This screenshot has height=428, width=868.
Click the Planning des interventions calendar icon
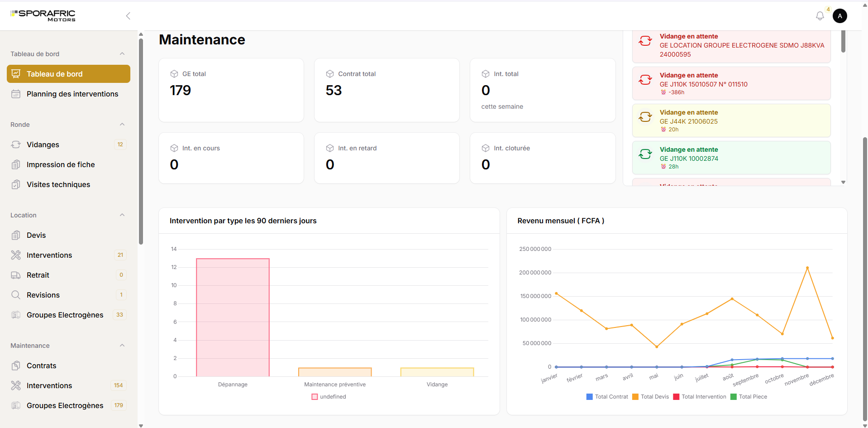[x=16, y=94]
